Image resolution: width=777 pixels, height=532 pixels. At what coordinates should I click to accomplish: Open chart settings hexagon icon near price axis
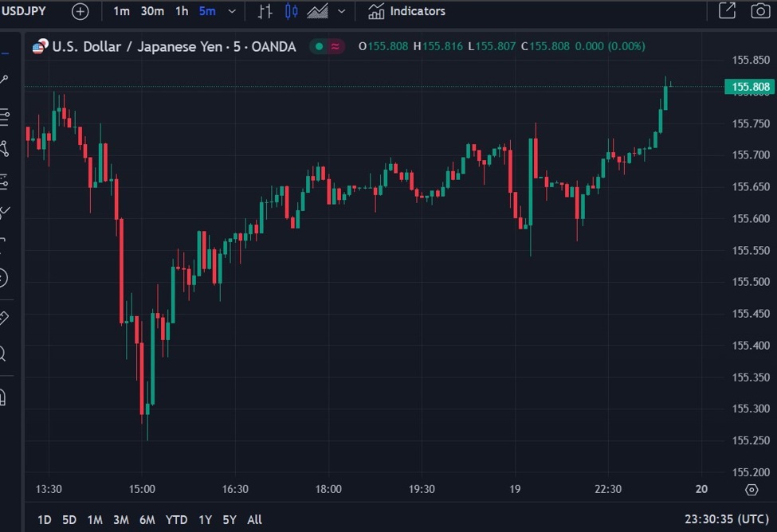point(751,490)
